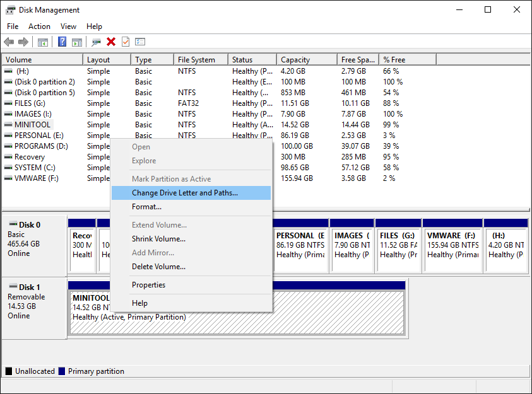532x394 pixels.
Task: Open the Action menu
Action: [x=39, y=26]
